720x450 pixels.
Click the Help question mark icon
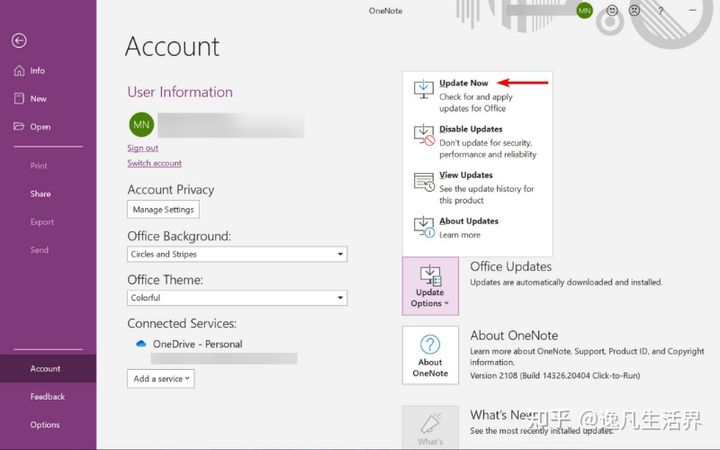661,11
